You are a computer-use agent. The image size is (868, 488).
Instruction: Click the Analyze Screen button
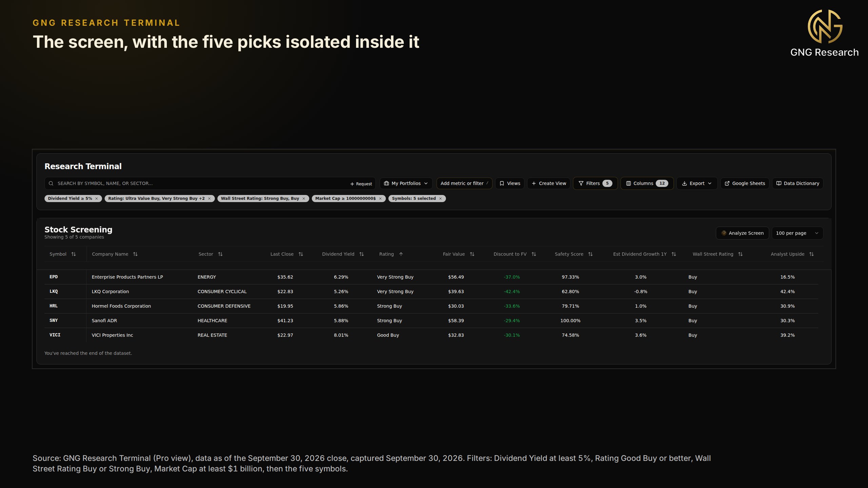[x=742, y=233]
